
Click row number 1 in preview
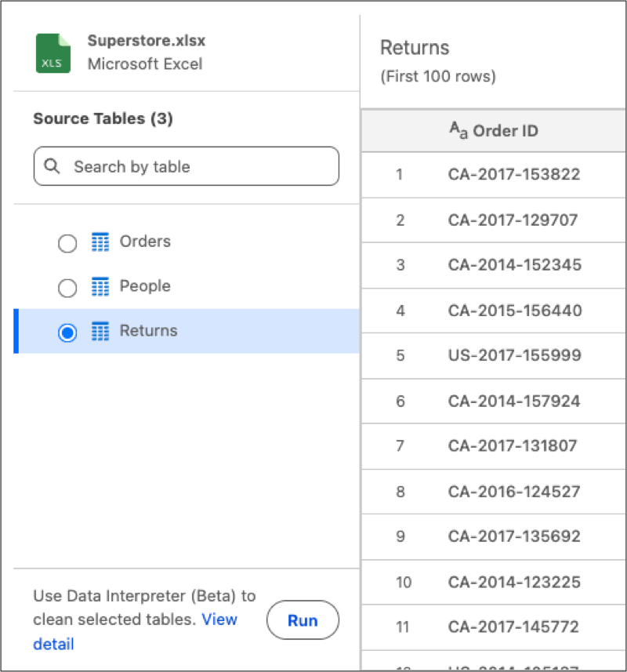pyautogui.click(x=400, y=174)
